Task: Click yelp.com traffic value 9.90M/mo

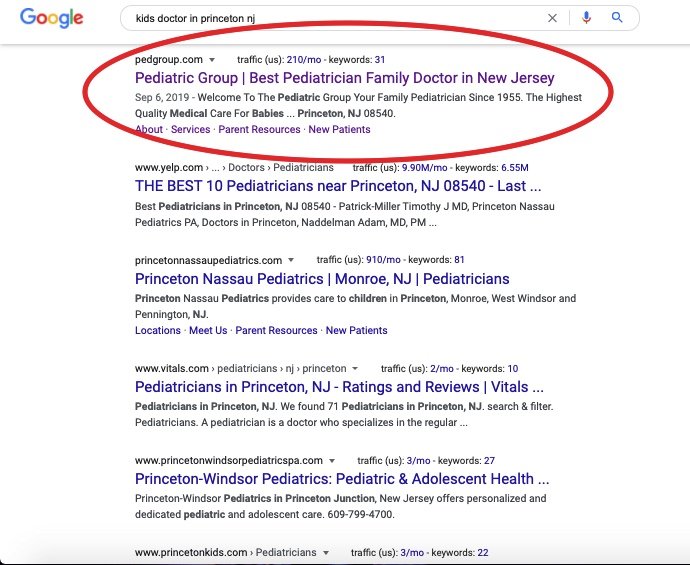Action: pyautogui.click(x=424, y=168)
